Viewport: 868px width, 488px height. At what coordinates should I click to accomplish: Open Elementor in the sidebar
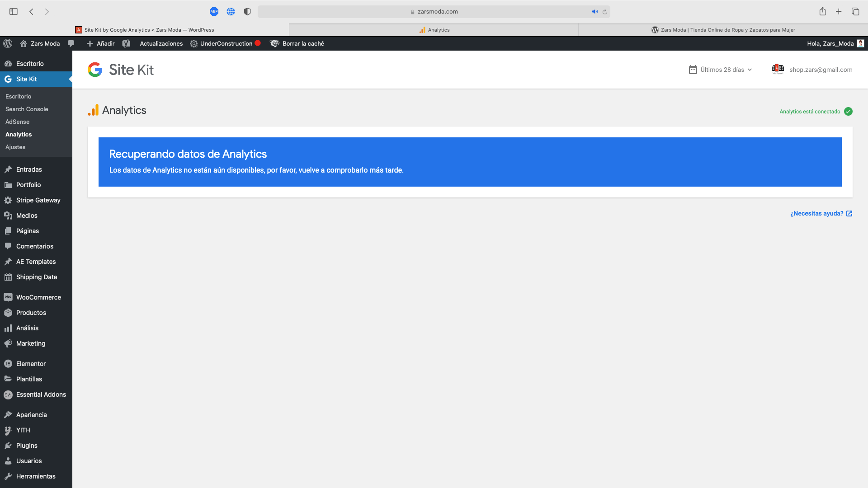click(36, 364)
